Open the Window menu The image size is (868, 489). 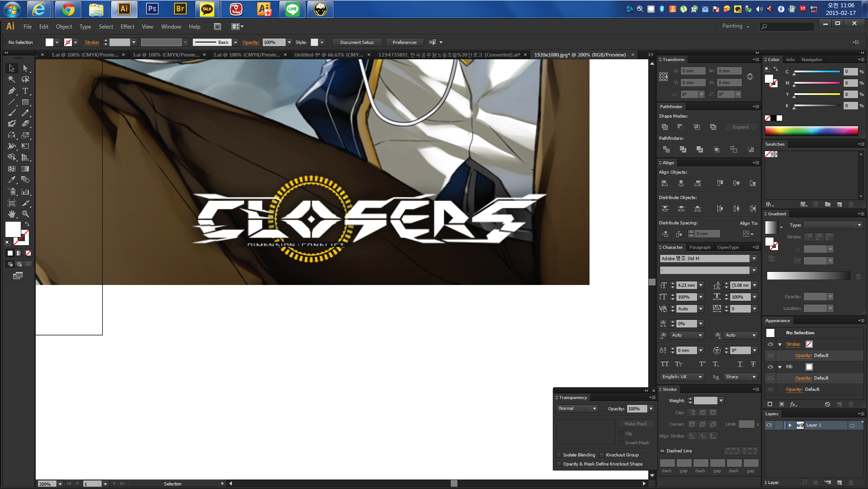171,27
